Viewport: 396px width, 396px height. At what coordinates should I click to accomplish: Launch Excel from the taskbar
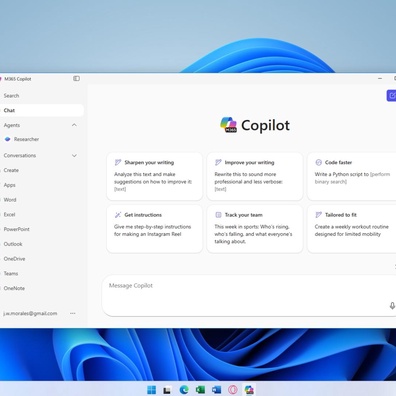click(x=200, y=390)
